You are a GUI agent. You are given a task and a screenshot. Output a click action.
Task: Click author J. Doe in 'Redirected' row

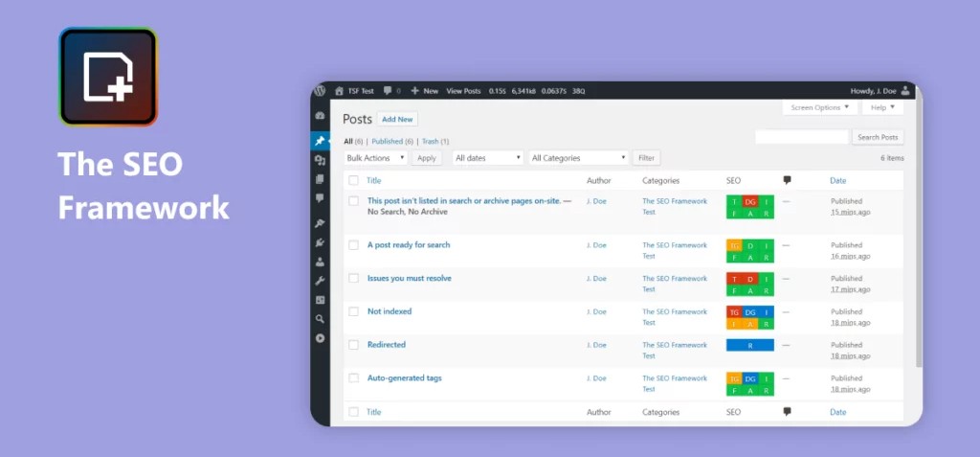(596, 345)
